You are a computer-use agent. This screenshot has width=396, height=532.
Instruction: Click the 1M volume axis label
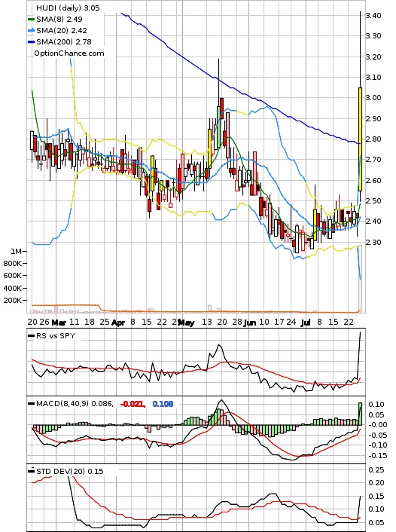tap(16, 252)
